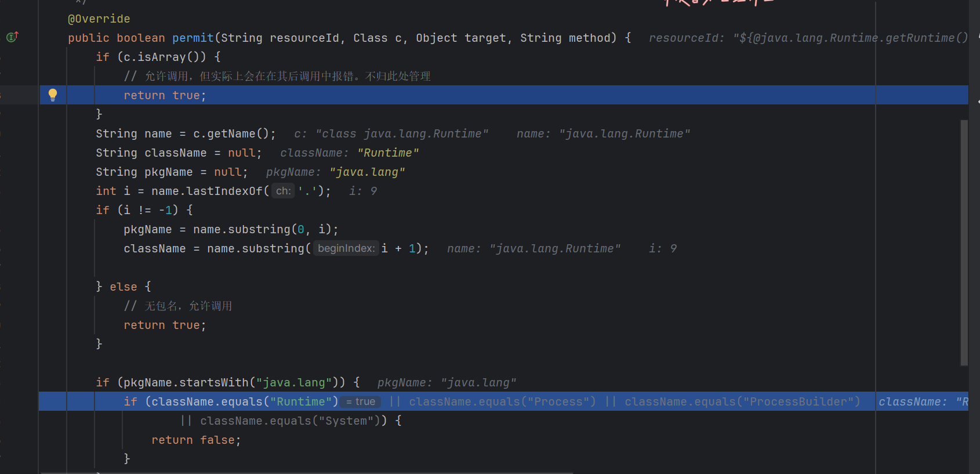Click className.equals("ProcessBuilder") expression

(x=742, y=401)
